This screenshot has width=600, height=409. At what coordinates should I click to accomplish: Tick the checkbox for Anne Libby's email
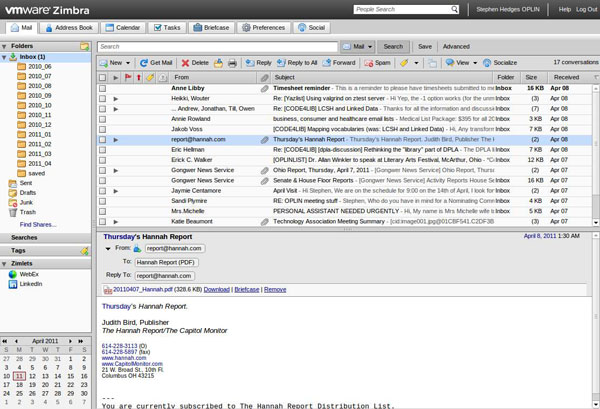pos(102,88)
